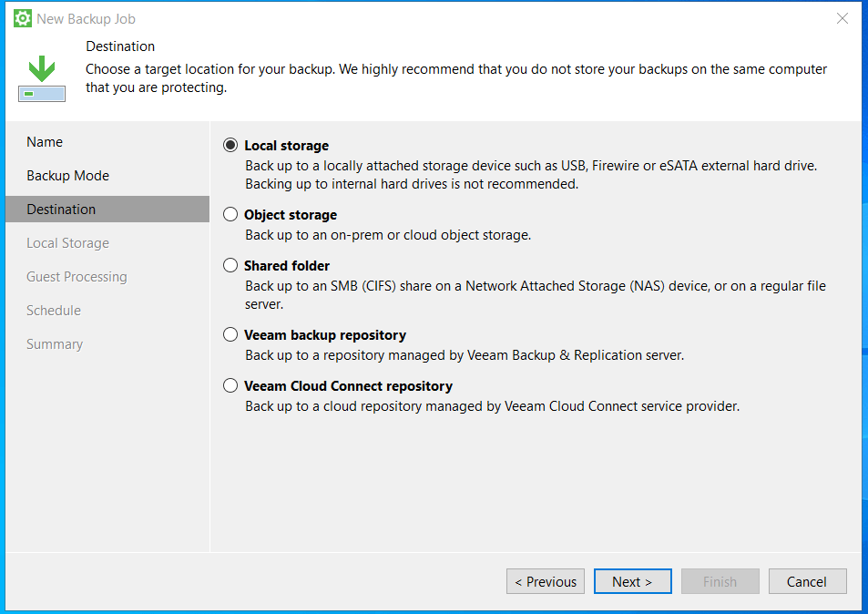Jump to the Guest Processing step
Image resolution: width=868 pixels, height=614 pixels.
point(77,277)
